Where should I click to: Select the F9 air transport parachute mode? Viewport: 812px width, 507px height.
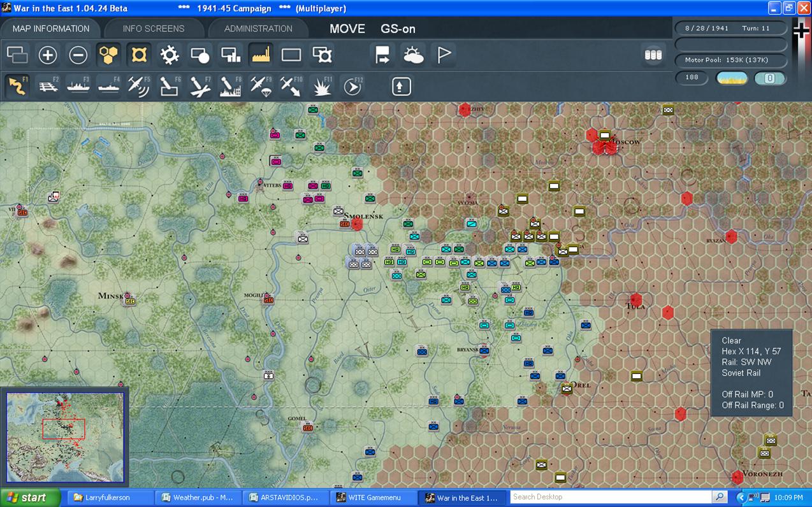261,86
